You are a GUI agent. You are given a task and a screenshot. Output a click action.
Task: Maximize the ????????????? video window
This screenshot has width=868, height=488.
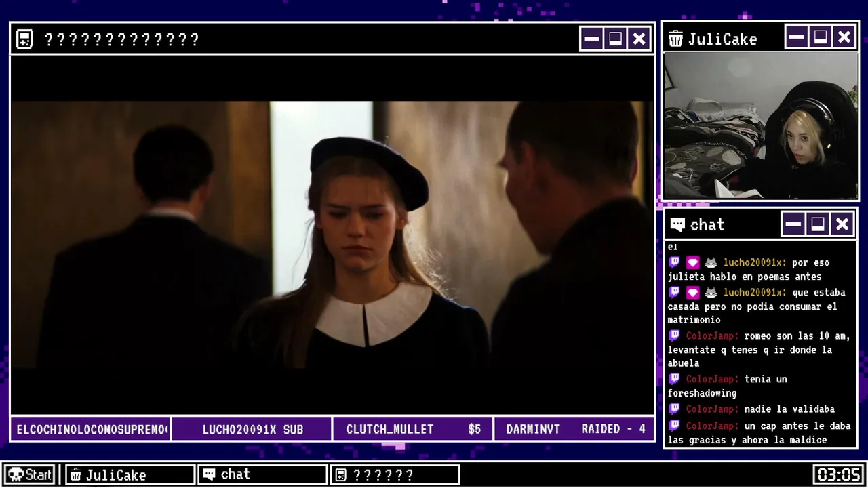click(x=616, y=39)
